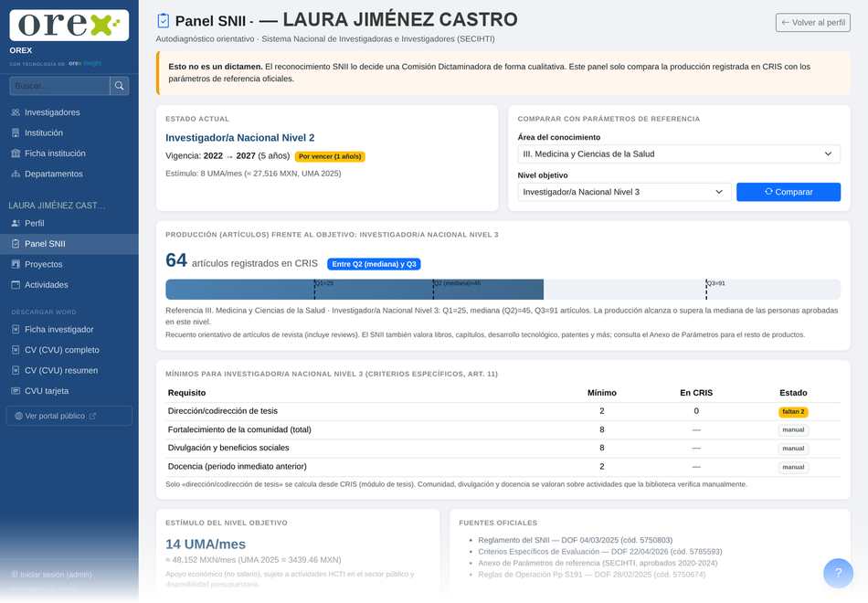The image size is (868, 603).
Task: Click the Panel SNII clipboard sidebar icon
Action: click(x=16, y=244)
